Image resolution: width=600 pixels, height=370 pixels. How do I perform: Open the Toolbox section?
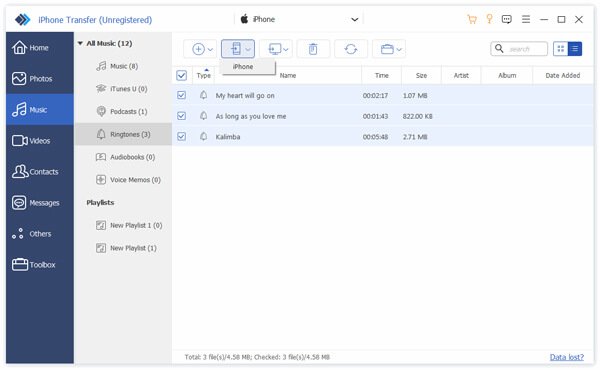(x=39, y=265)
